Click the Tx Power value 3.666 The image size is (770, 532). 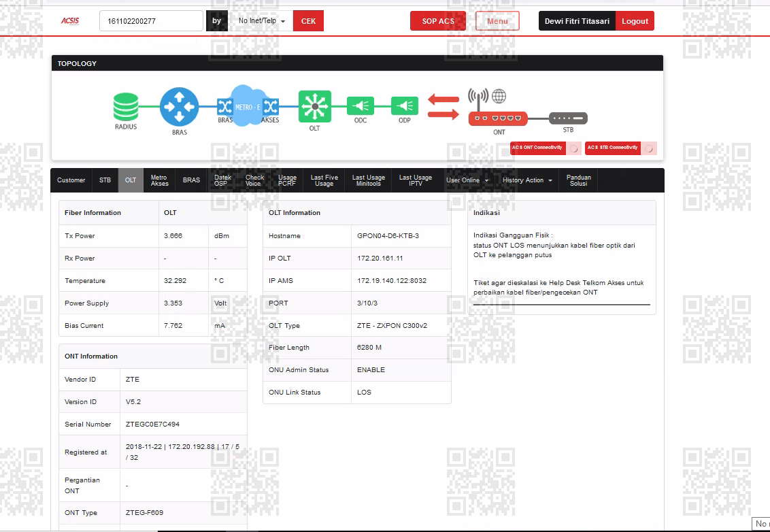173,236
